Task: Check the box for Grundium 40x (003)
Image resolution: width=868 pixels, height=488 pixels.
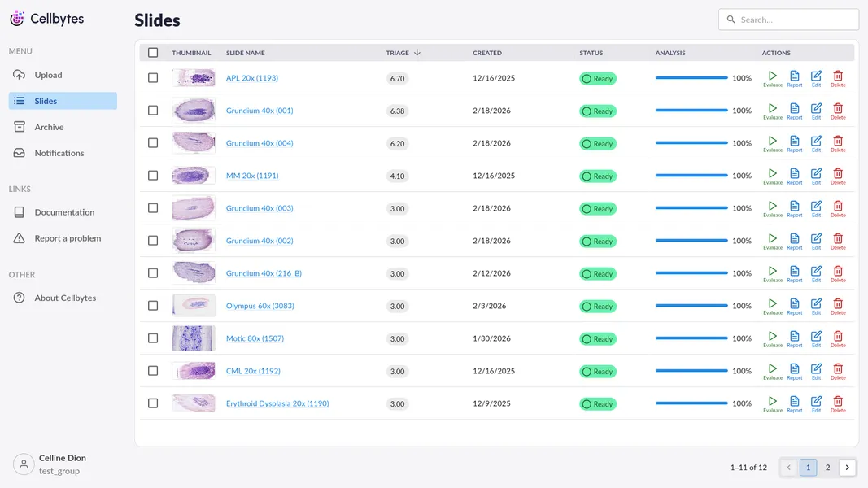Action: pyautogui.click(x=153, y=208)
